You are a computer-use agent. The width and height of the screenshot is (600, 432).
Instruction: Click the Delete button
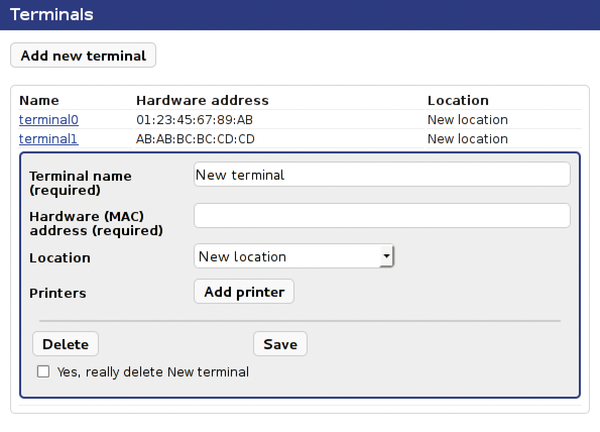pos(65,344)
